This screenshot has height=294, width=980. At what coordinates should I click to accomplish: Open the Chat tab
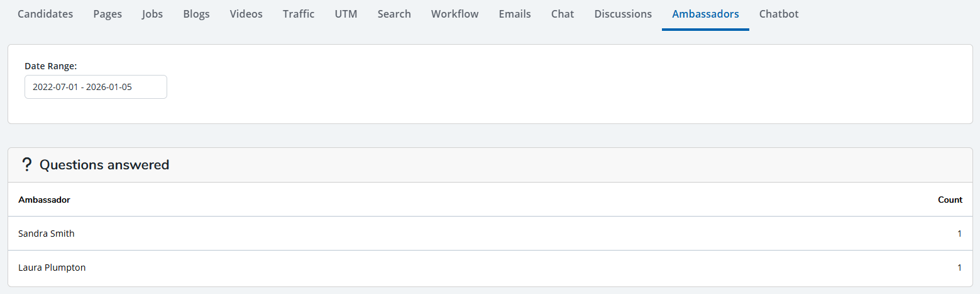tap(563, 14)
